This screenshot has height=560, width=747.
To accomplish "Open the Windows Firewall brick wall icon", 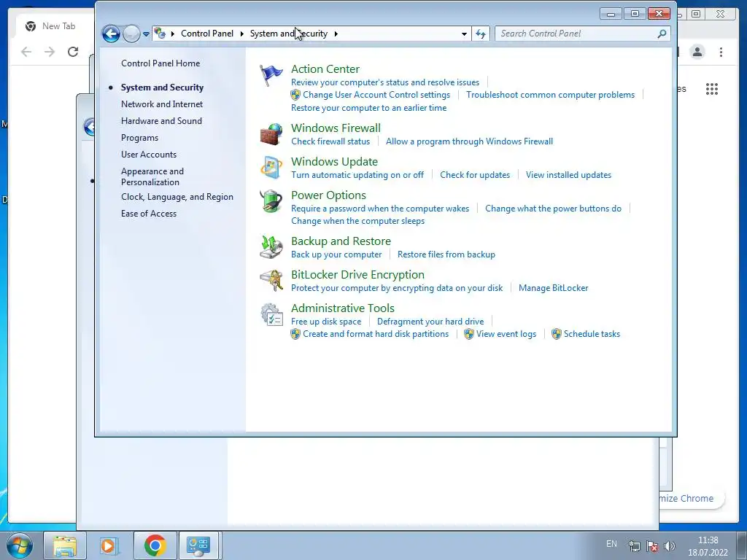I will click(x=271, y=134).
